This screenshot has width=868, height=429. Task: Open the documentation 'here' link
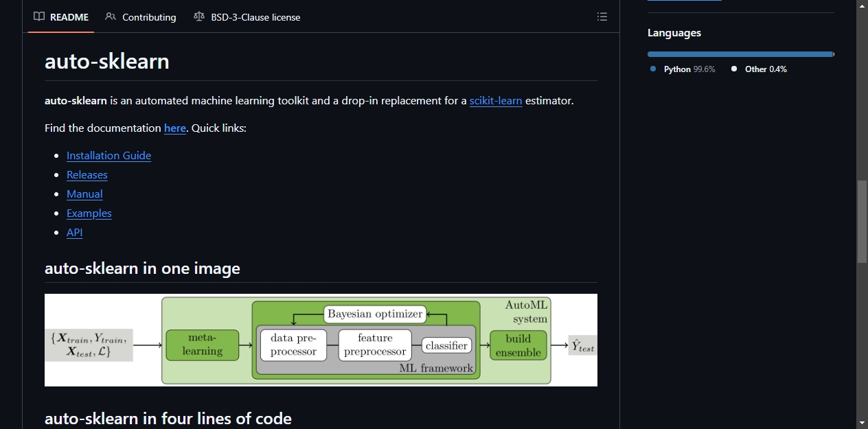click(x=175, y=128)
